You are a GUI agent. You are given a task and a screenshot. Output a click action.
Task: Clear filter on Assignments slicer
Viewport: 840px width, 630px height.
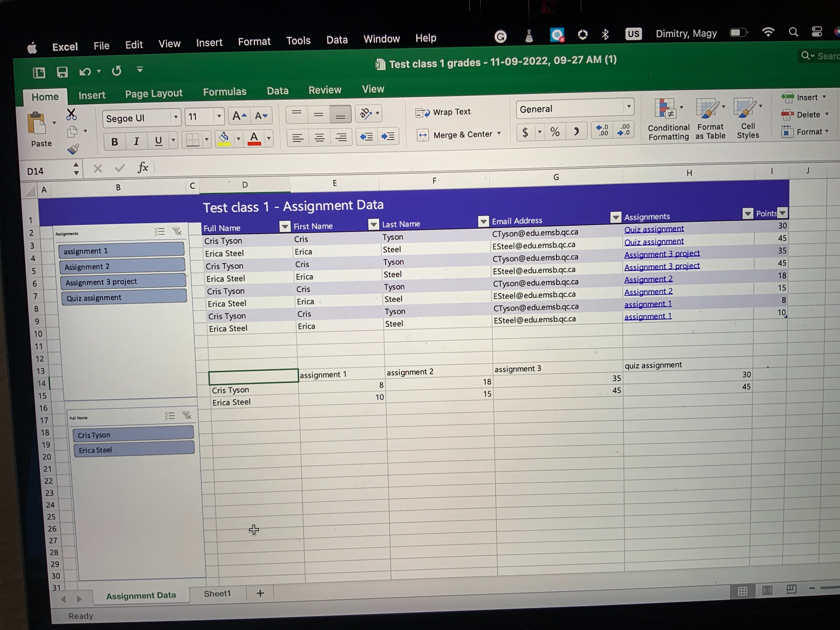pos(177,231)
